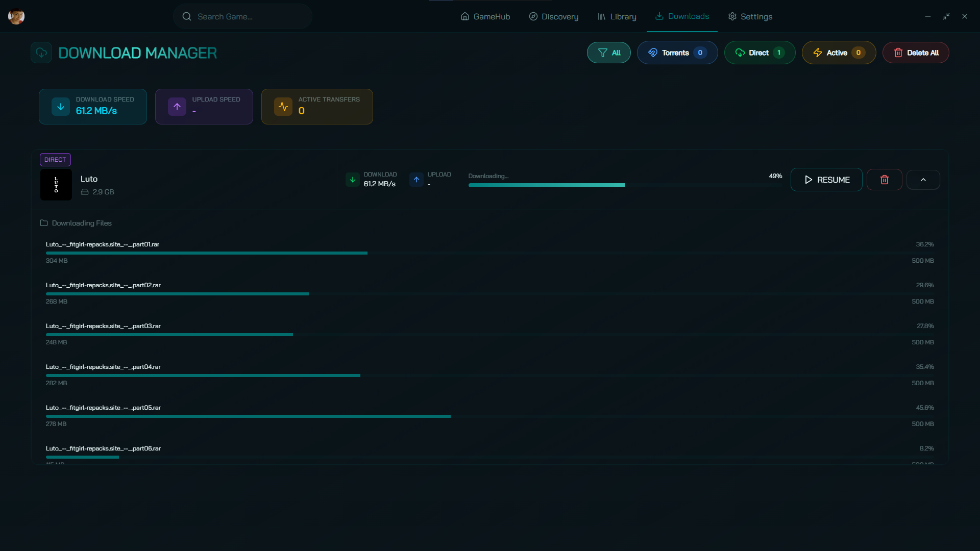The height and width of the screenshot is (551, 980).
Task: Click the part04.rar file name
Action: [103, 367]
